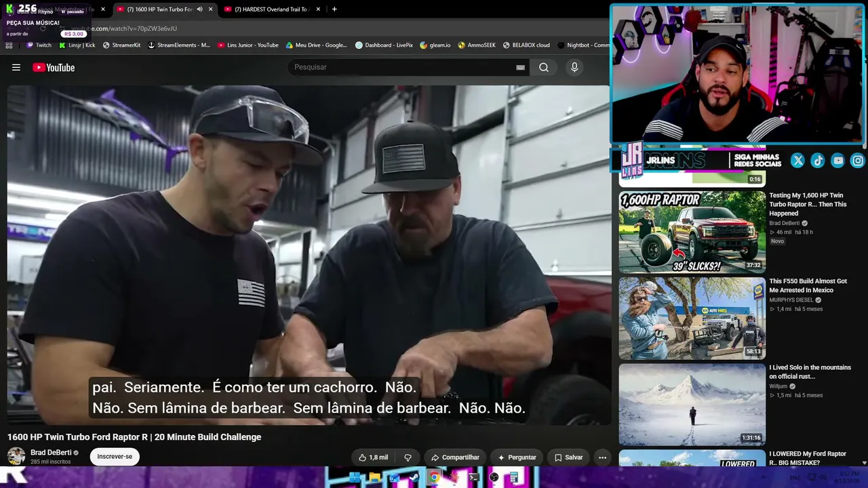Open I Lived Solo in the mountains title
This screenshot has width=868, height=488.
click(810, 372)
